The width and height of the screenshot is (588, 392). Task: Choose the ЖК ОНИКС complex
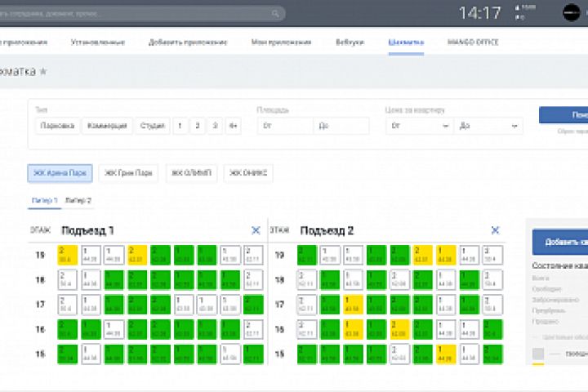coord(248,172)
